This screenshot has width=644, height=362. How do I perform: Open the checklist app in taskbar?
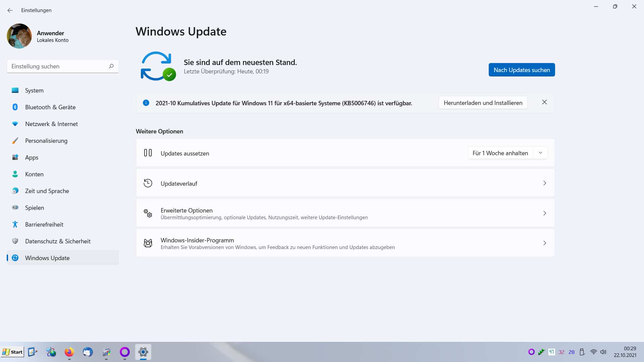pos(33,352)
